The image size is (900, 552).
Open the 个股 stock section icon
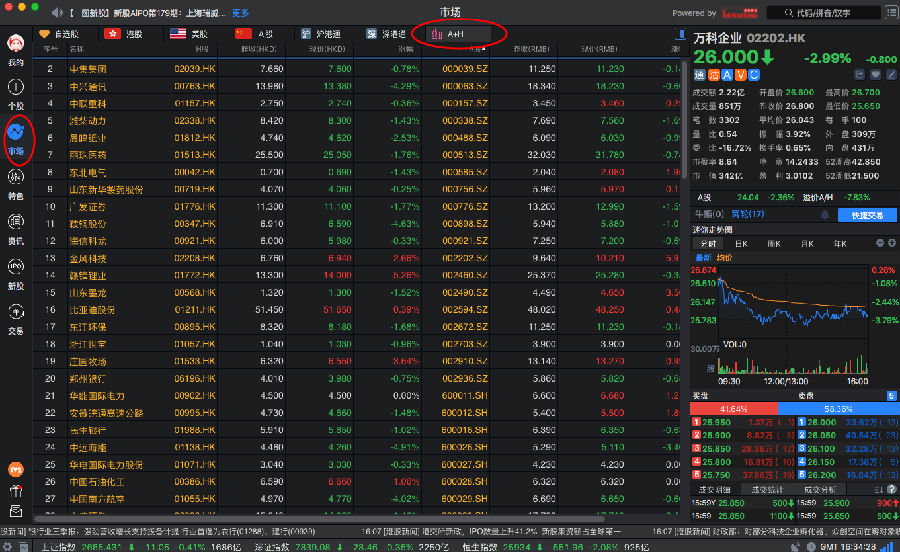click(15, 87)
